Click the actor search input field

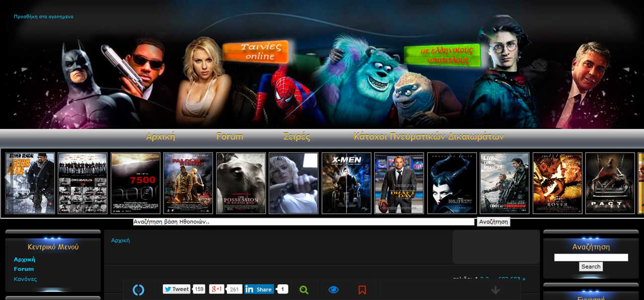(303, 222)
